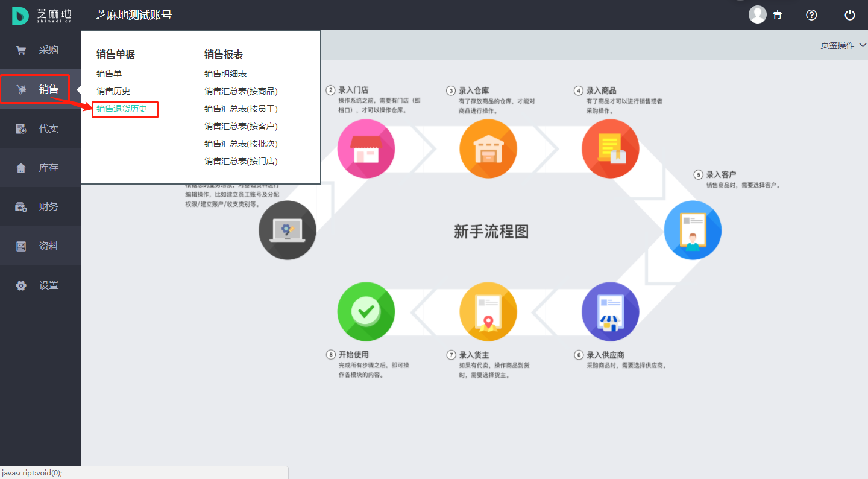868x479 pixels.
Task: Click the 销售 sidebar trolley icon
Action: 21,89
